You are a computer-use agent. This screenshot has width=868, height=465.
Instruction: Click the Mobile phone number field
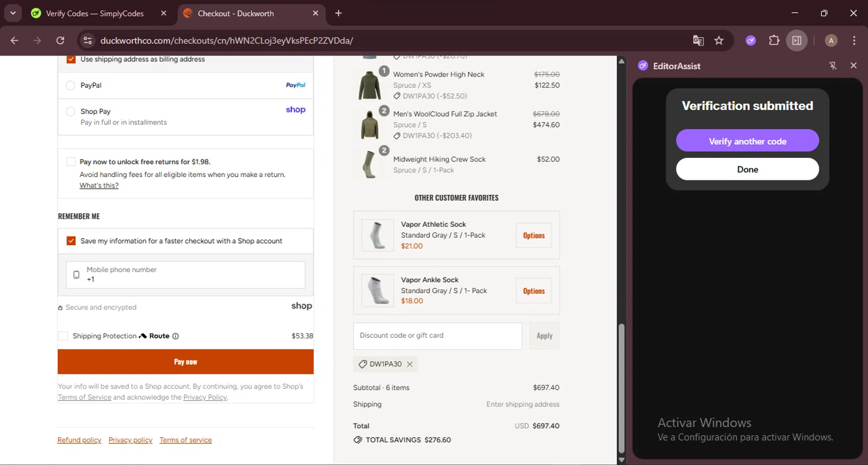click(x=186, y=275)
